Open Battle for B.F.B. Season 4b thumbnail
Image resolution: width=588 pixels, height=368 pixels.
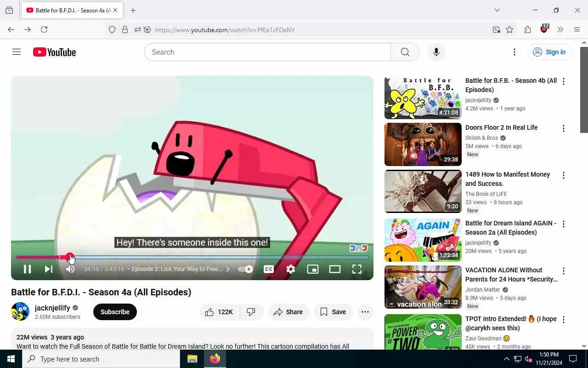(423, 98)
